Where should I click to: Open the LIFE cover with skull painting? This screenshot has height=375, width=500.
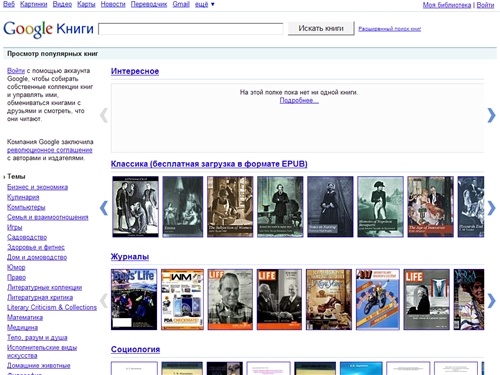[426, 299]
